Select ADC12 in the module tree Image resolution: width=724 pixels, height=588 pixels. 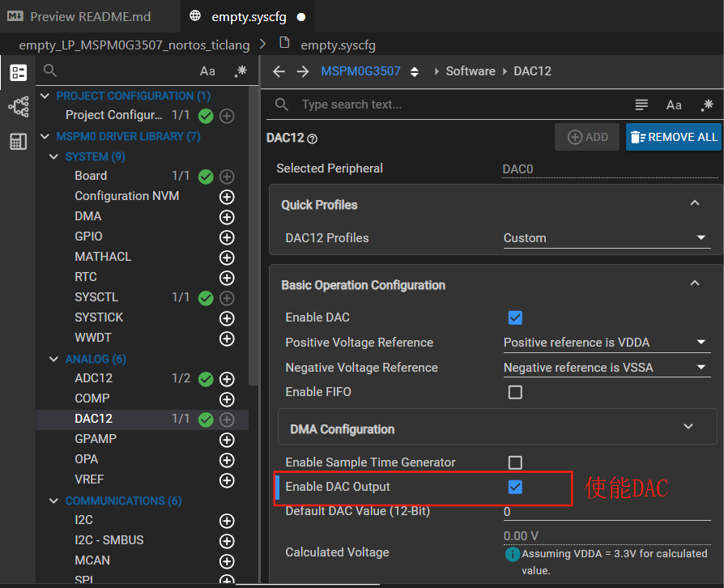click(94, 378)
